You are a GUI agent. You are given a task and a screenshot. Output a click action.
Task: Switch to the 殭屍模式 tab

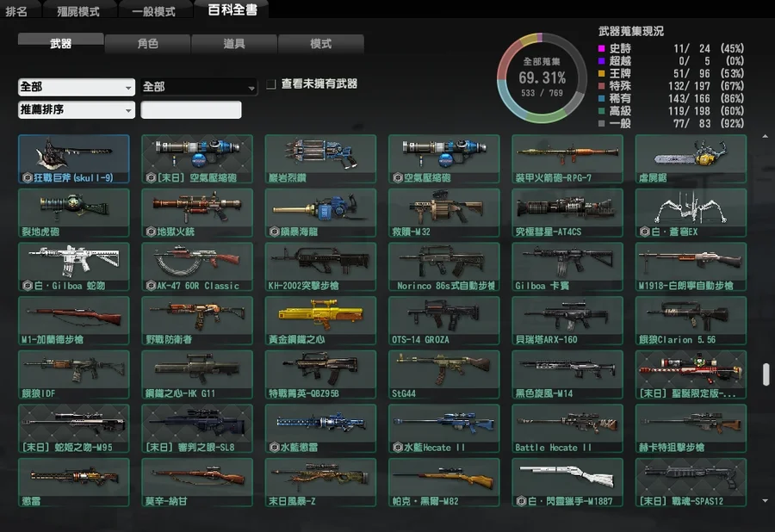[78, 11]
